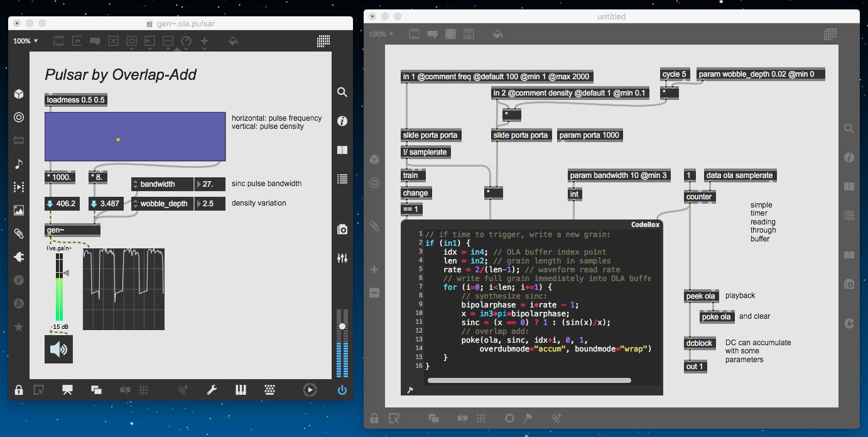Open the mixer sliders icon in right sidebar

342,258
